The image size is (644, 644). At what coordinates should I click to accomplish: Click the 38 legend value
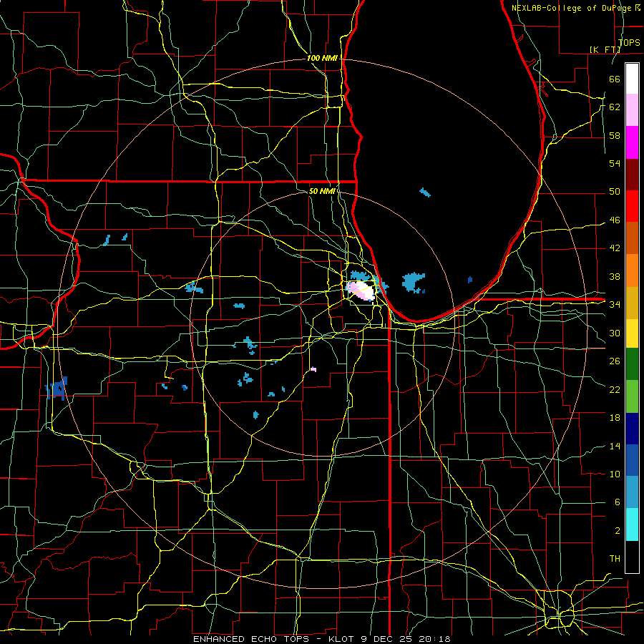coord(615,276)
